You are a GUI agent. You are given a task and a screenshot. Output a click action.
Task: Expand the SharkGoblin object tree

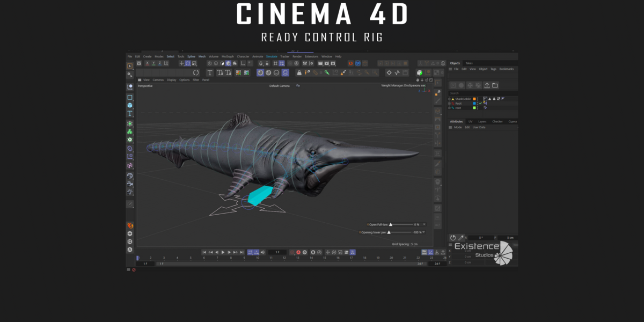[450, 99]
